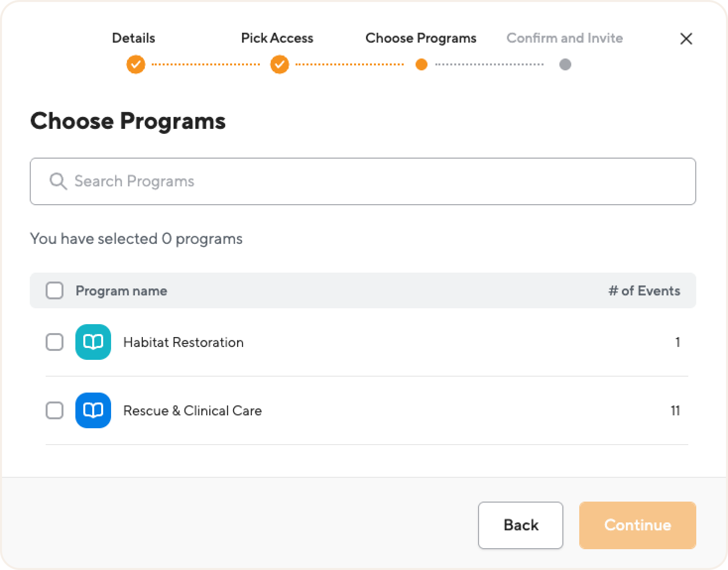Close the dialog with the X icon
The width and height of the screenshot is (728, 570).
pos(686,39)
